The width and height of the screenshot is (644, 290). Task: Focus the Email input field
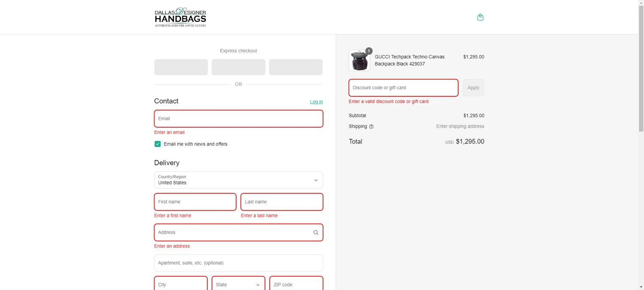tap(238, 119)
